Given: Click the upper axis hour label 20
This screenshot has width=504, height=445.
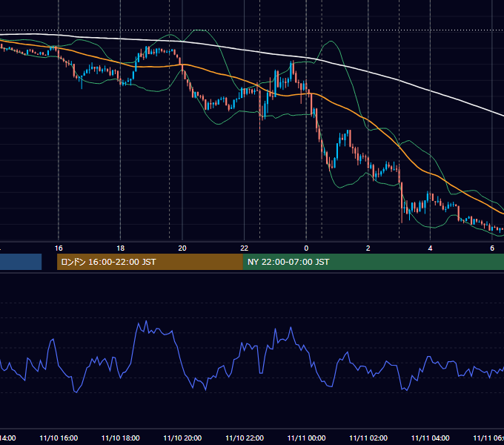Looking at the screenshot, I should point(182,248).
